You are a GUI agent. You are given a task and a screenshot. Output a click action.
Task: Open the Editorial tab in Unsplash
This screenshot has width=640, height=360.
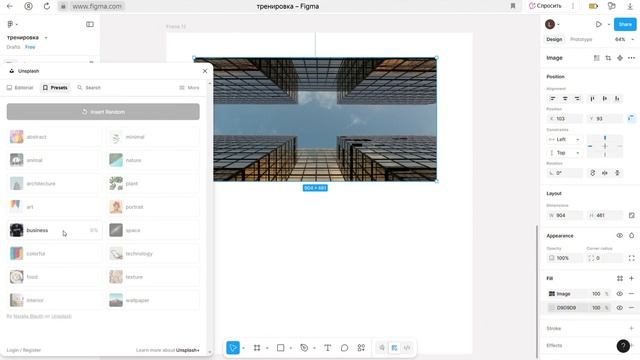click(20, 88)
